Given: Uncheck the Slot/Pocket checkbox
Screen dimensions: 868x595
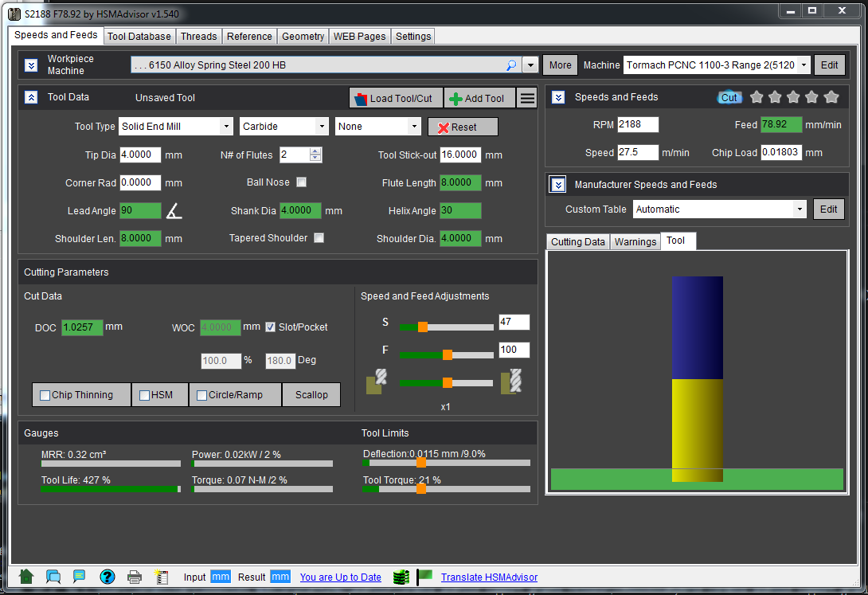Looking at the screenshot, I should tap(271, 327).
